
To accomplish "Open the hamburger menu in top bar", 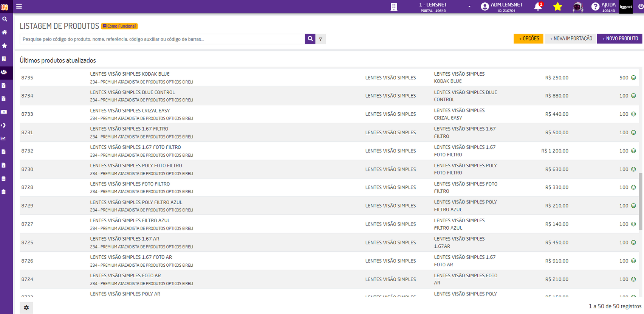I will point(19,6).
